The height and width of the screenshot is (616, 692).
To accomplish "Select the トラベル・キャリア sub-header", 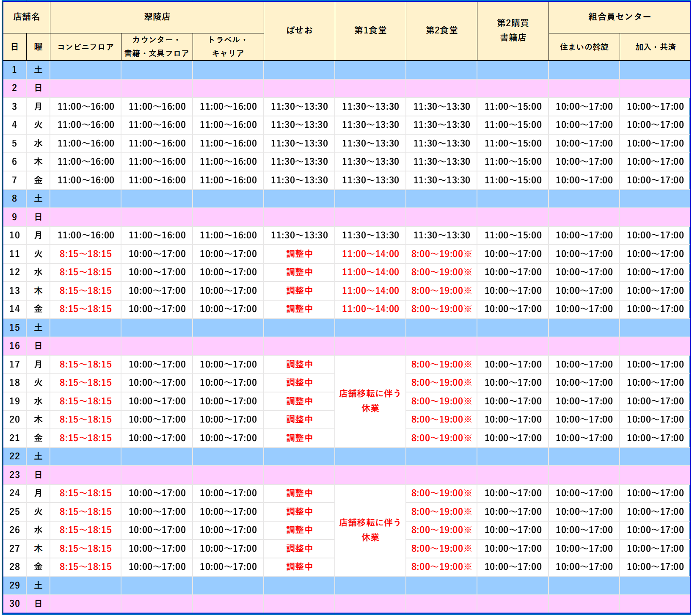I will click(x=228, y=47).
